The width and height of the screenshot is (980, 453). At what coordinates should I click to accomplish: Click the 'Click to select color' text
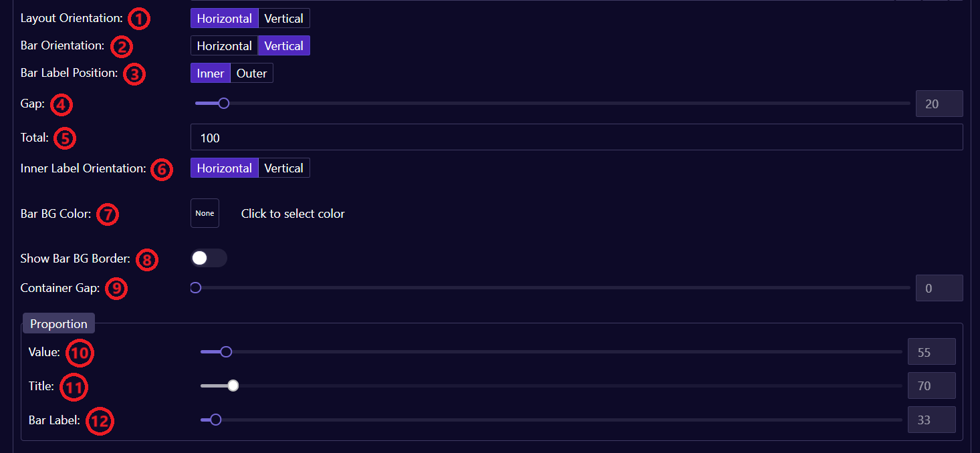[293, 214]
